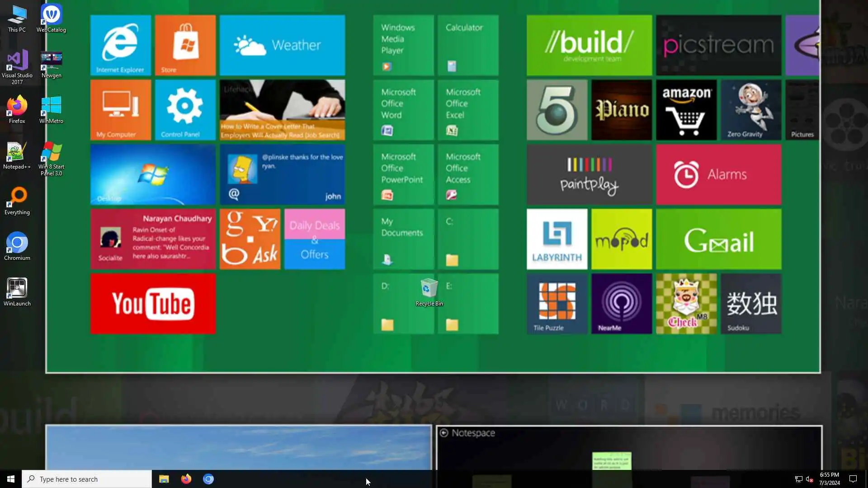Click the Notespace back arrow

(444, 433)
